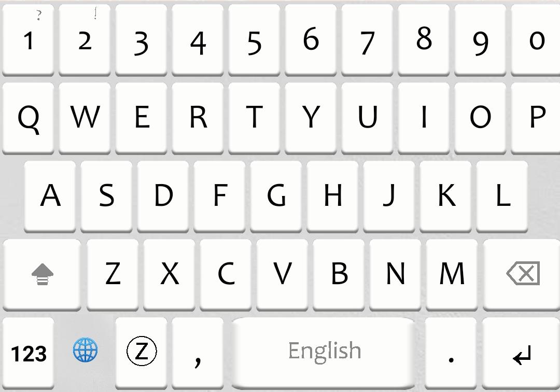This screenshot has width=560, height=392.
Task: Switch to the 123 symbols layout
Action: (x=29, y=354)
